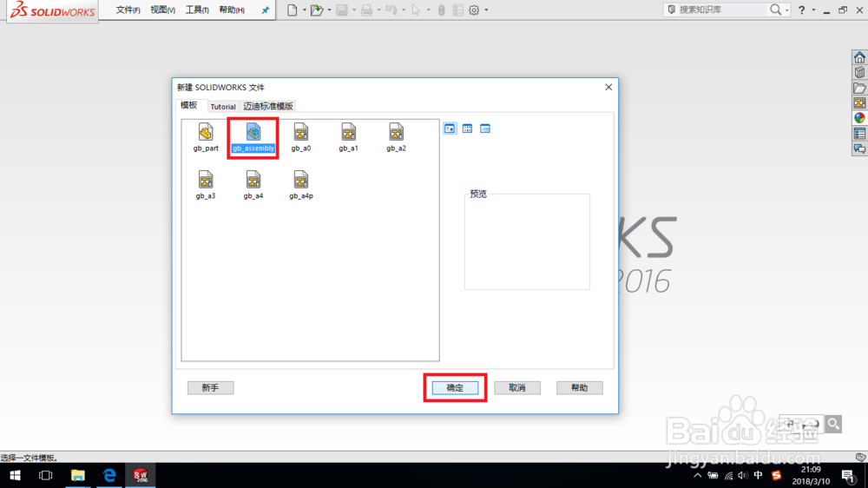
Task: Open the 文件(F) menu
Action: (128, 10)
